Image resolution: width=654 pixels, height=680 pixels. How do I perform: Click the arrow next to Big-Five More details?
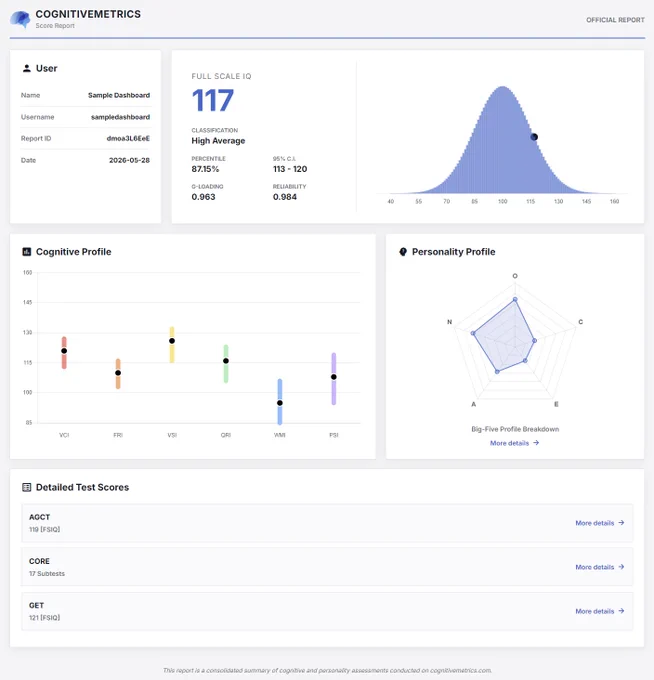[536, 443]
